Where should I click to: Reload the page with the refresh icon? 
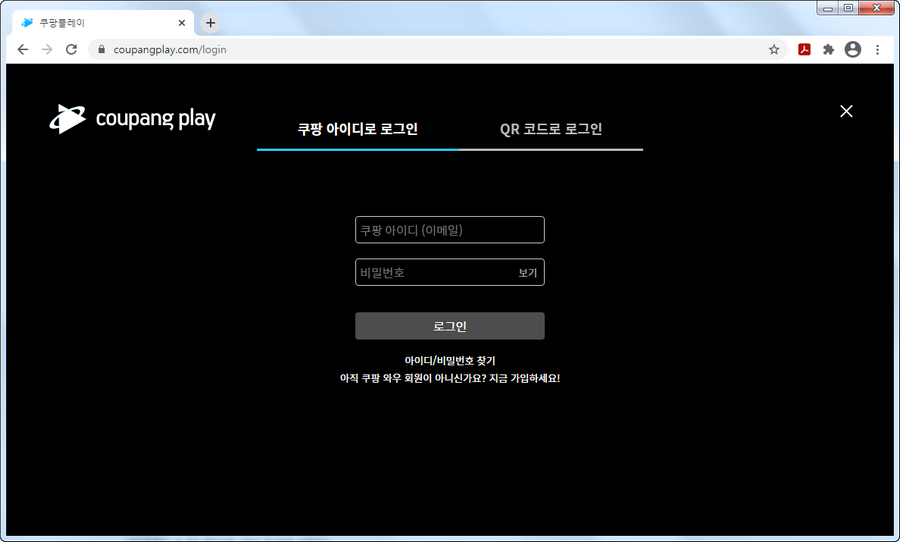[71, 49]
